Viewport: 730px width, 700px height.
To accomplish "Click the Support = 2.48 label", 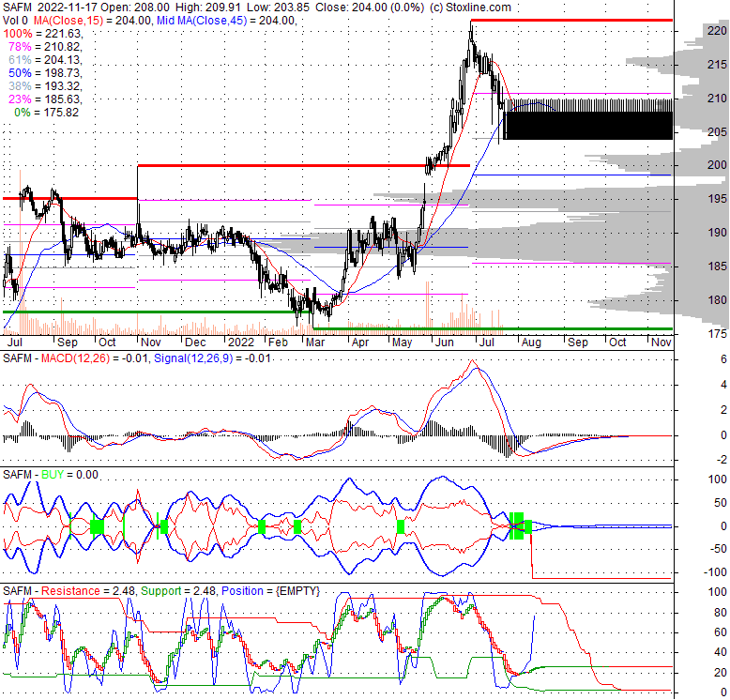I will tap(179, 590).
